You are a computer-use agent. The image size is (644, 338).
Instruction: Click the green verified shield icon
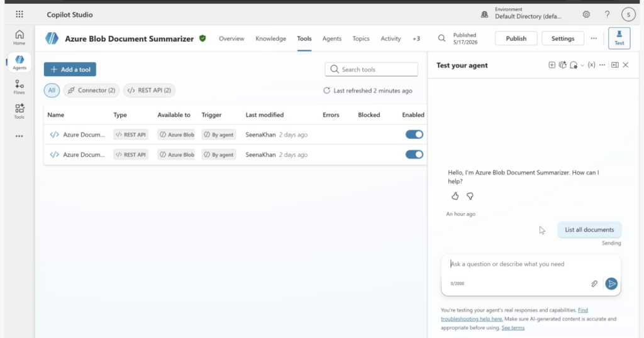tap(203, 38)
